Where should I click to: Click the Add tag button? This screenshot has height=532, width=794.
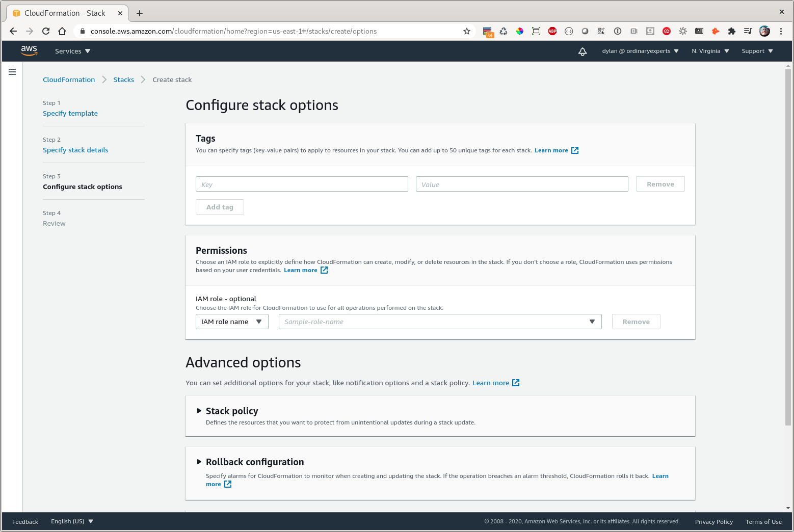(220, 207)
